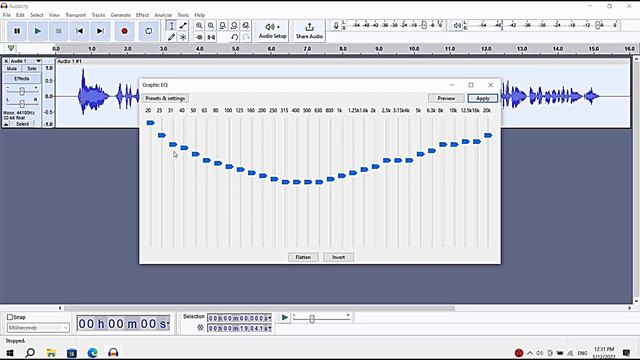Click the selection start time field

point(240,318)
